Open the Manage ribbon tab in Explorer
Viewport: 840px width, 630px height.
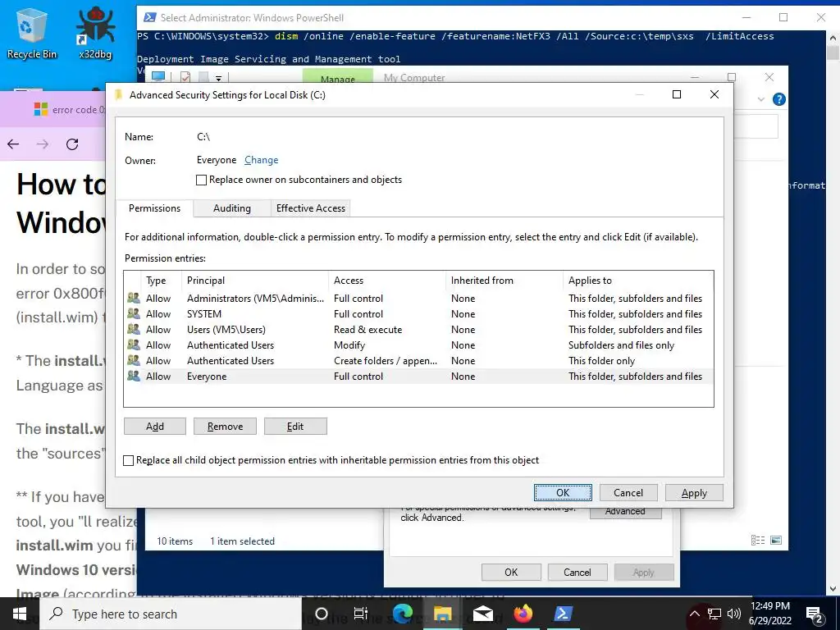(337, 77)
